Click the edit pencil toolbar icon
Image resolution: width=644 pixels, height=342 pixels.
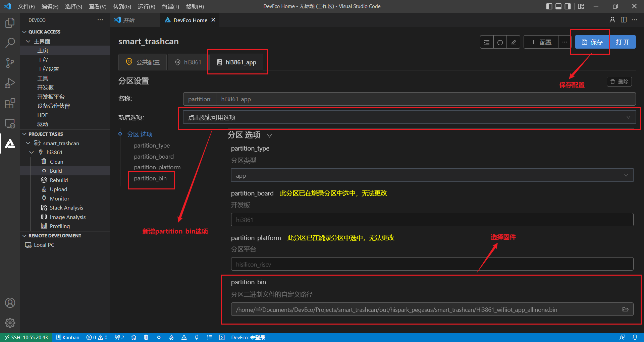tap(514, 42)
